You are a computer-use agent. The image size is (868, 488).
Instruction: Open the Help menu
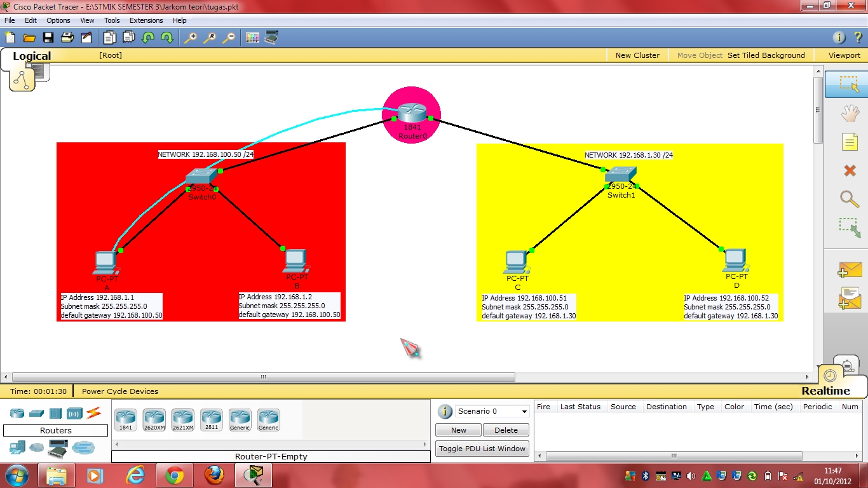180,20
